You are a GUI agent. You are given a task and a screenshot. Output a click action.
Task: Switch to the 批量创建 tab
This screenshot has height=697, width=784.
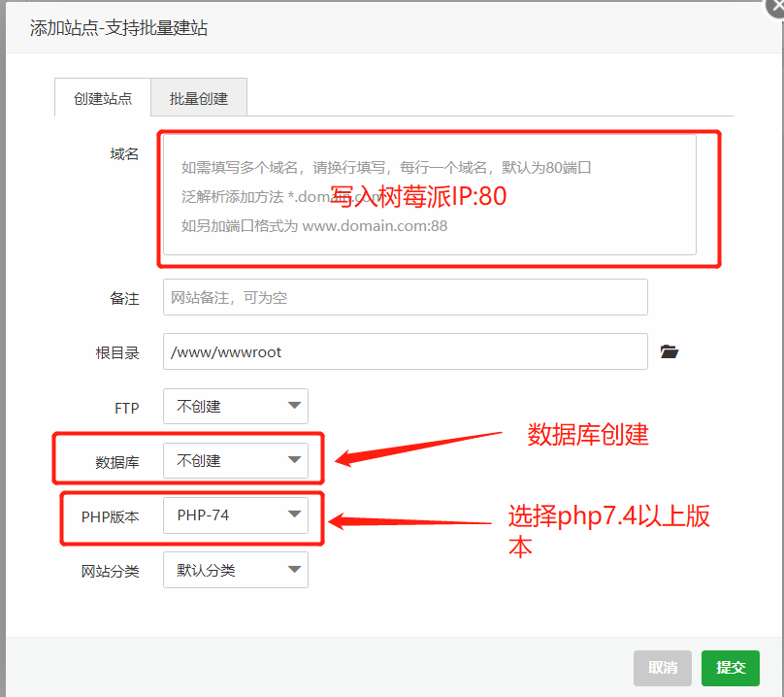198,97
